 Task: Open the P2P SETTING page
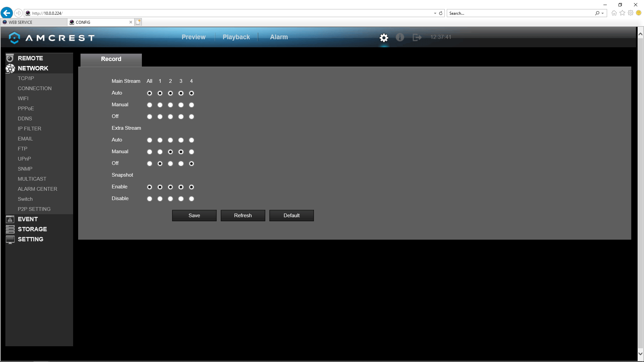tap(34, 209)
